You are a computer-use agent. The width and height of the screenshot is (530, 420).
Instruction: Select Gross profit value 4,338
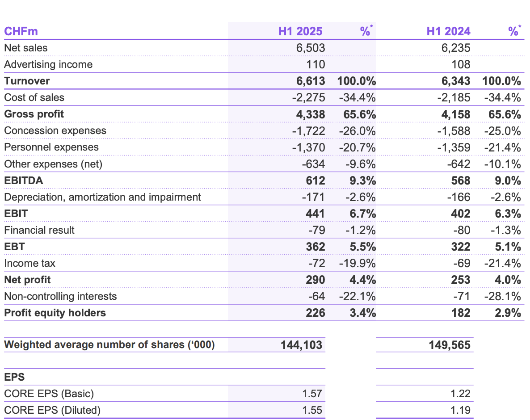310,114
